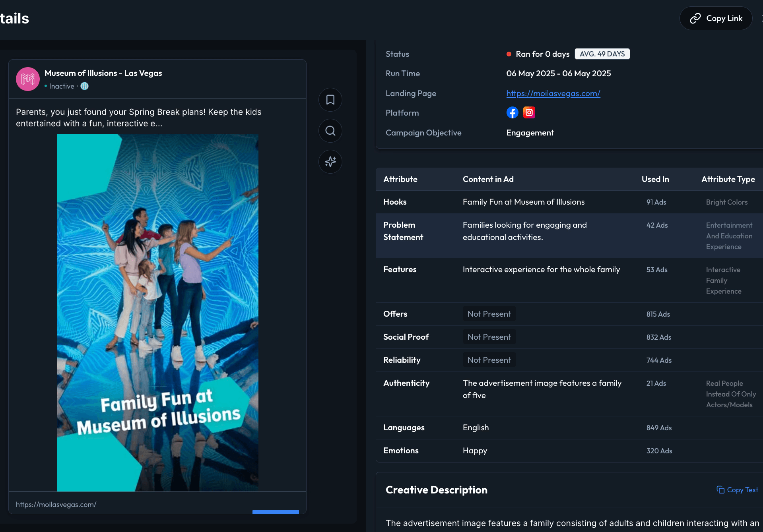The width and height of the screenshot is (763, 532).
Task: Click '42 Ads' in the Problem Statement row
Action: pos(657,225)
